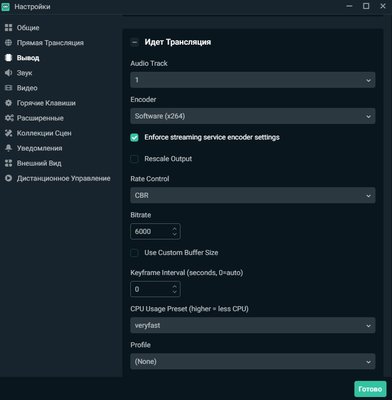This screenshot has width=392, height=400.
Task: Select the Вывод settings section
Action: 28,58
